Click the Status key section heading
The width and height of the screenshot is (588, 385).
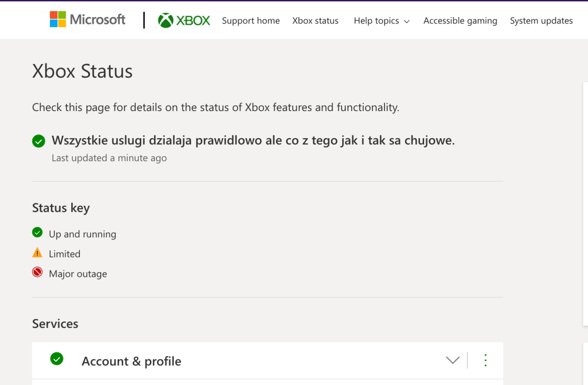click(61, 207)
